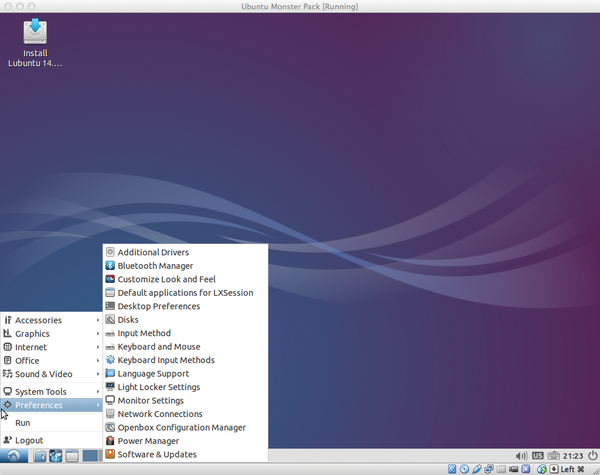The image size is (600, 475).
Task: Open Light Locker Settings
Action: click(x=185, y=387)
